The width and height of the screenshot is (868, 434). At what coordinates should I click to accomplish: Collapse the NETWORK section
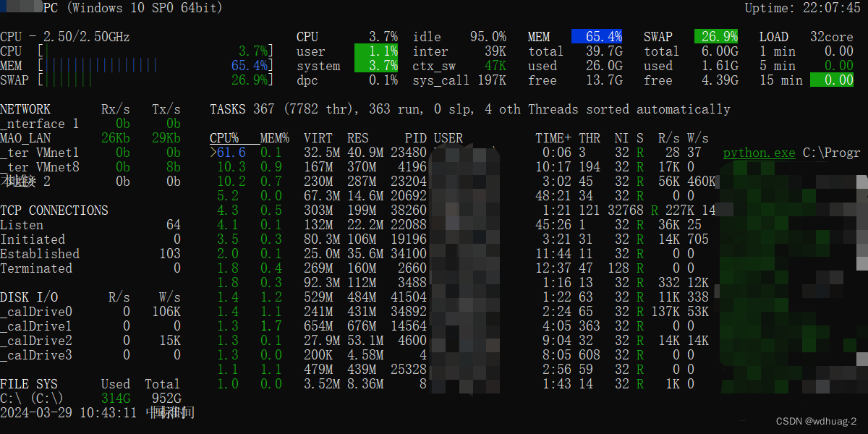tap(25, 109)
